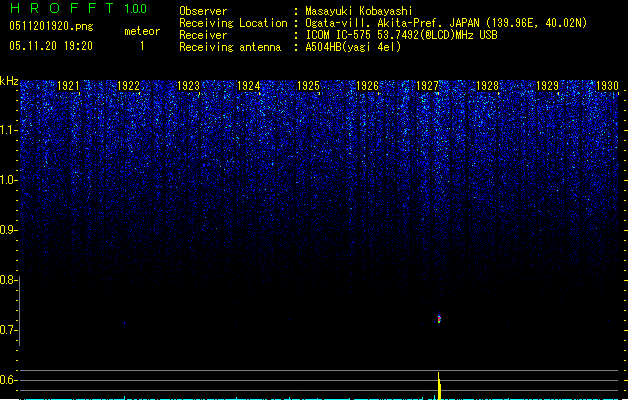The width and height of the screenshot is (629, 400).
Task: Click the 1.1 kHz axis label
Action: coord(8,130)
